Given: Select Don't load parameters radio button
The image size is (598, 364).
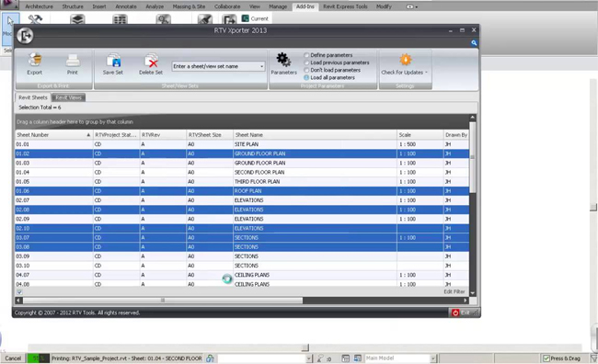Looking at the screenshot, I should pos(306,70).
